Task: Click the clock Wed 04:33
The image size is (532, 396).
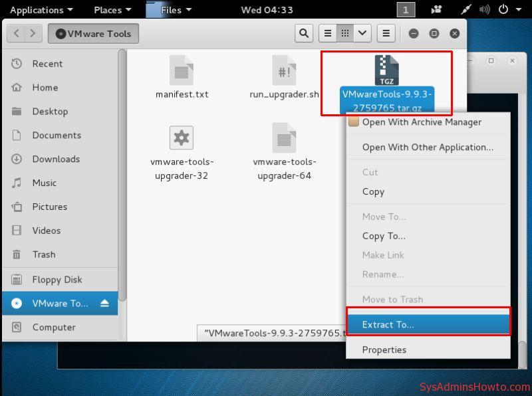Action: 267,10
